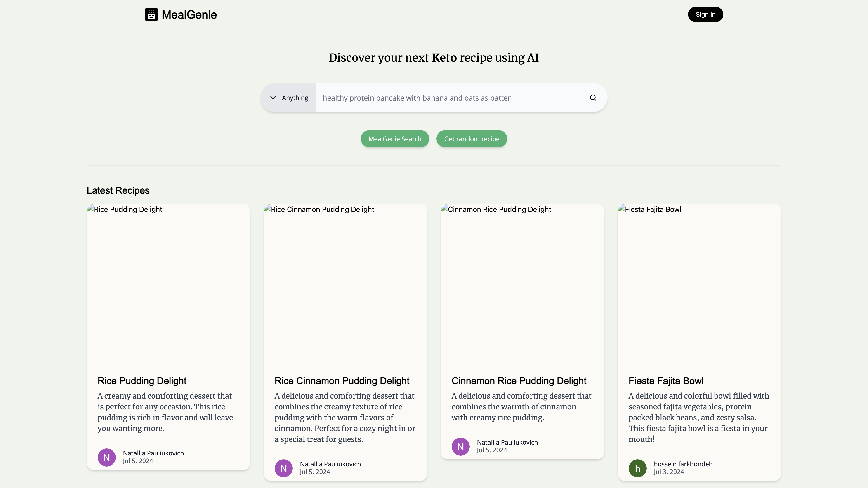The width and height of the screenshot is (868, 488).
Task: Click the Jul 5, 2024 date on Rice Pudding Delight
Action: click(x=137, y=461)
